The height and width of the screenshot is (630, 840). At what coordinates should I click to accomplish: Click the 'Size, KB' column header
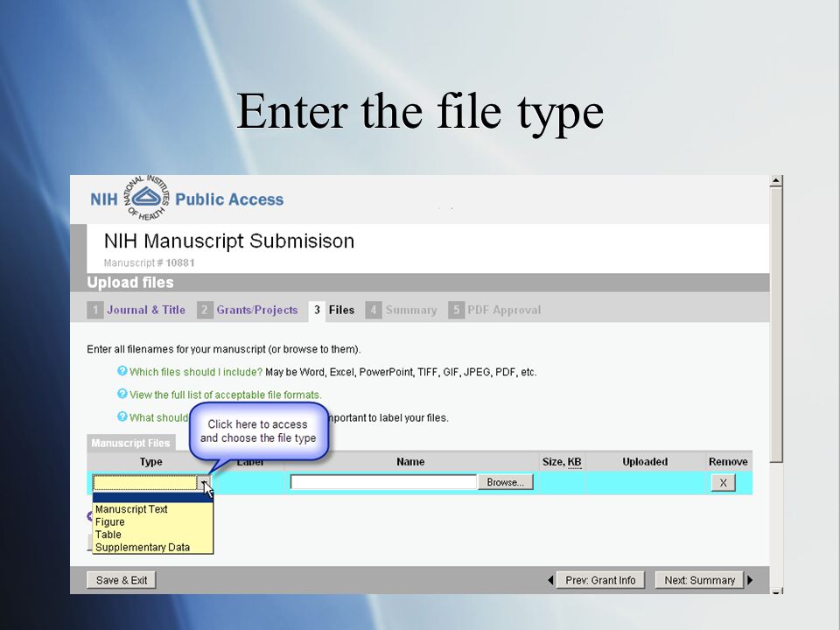(562, 462)
